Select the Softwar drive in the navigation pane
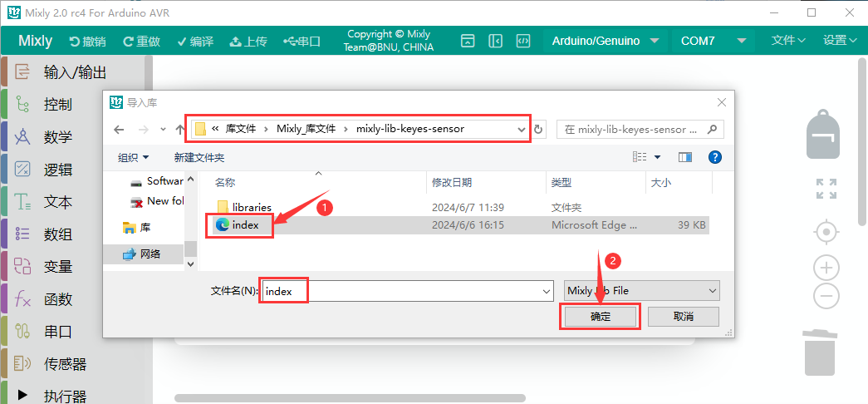The height and width of the screenshot is (404, 868). click(x=157, y=181)
